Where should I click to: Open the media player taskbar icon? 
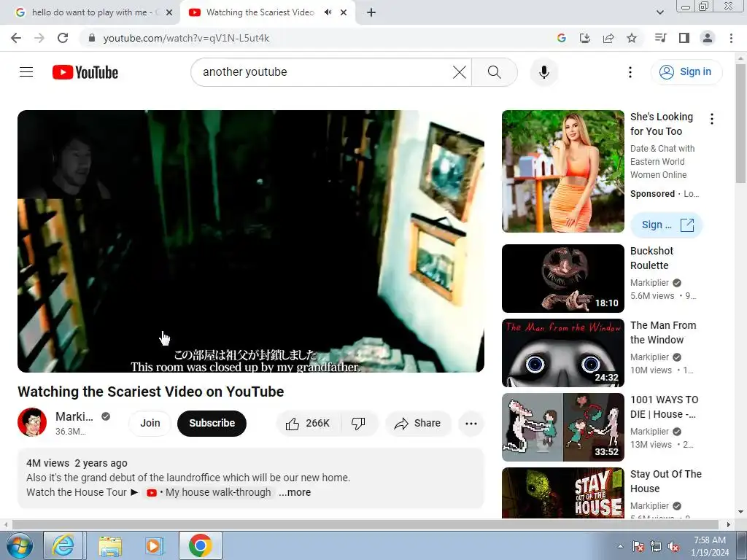pyautogui.click(x=155, y=545)
